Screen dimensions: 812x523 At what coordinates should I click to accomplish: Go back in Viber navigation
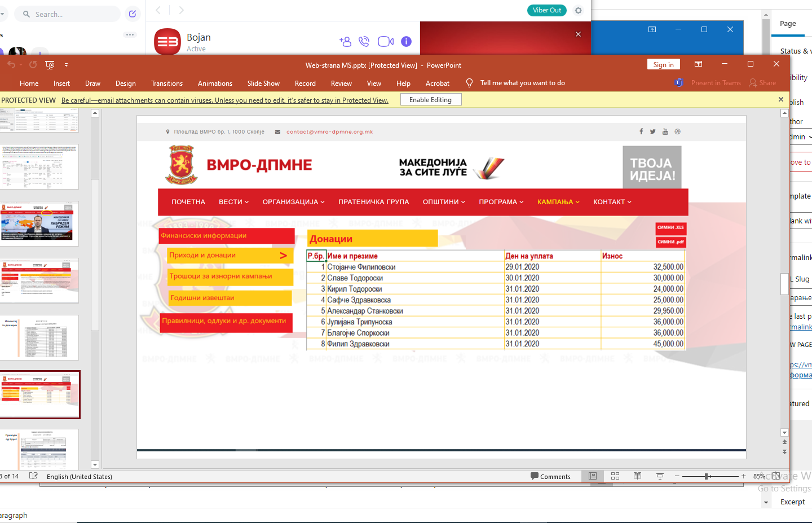[158, 10]
